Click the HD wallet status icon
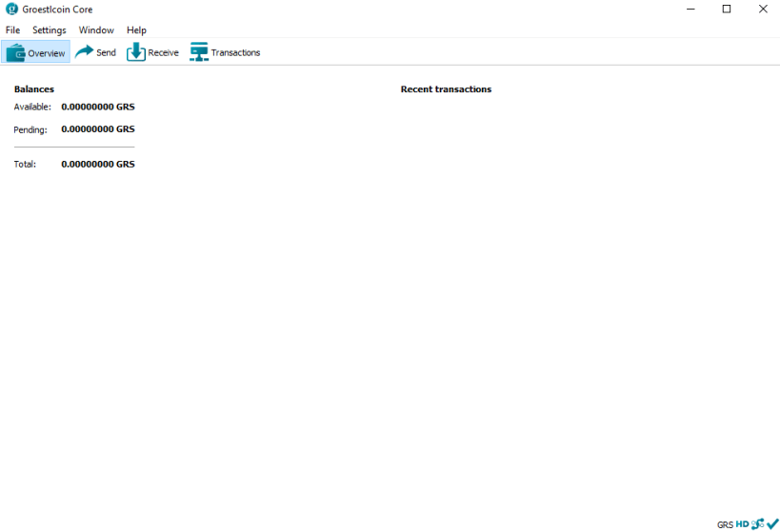Image resolution: width=780 pixels, height=532 pixels. [742, 524]
